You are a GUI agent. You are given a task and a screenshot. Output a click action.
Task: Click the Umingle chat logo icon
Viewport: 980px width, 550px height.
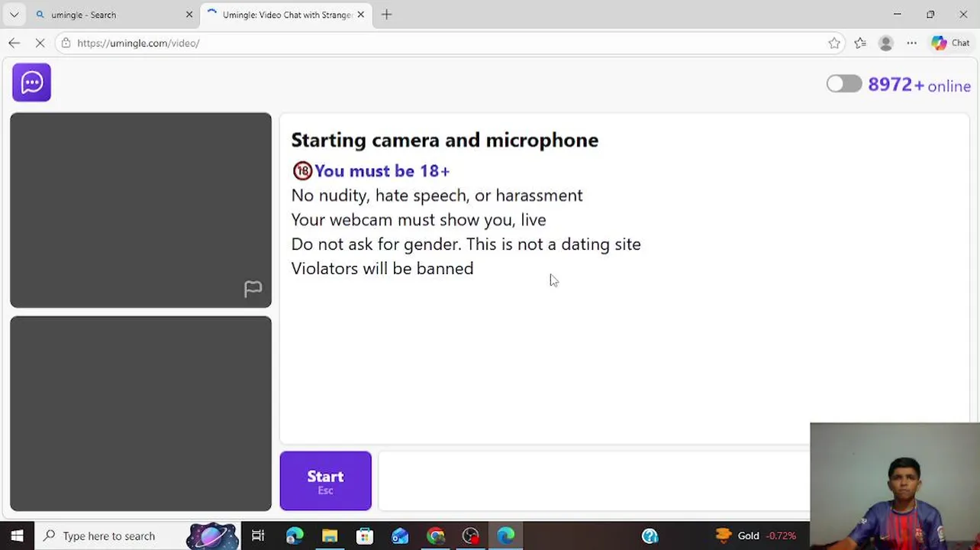[x=31, y=82]
